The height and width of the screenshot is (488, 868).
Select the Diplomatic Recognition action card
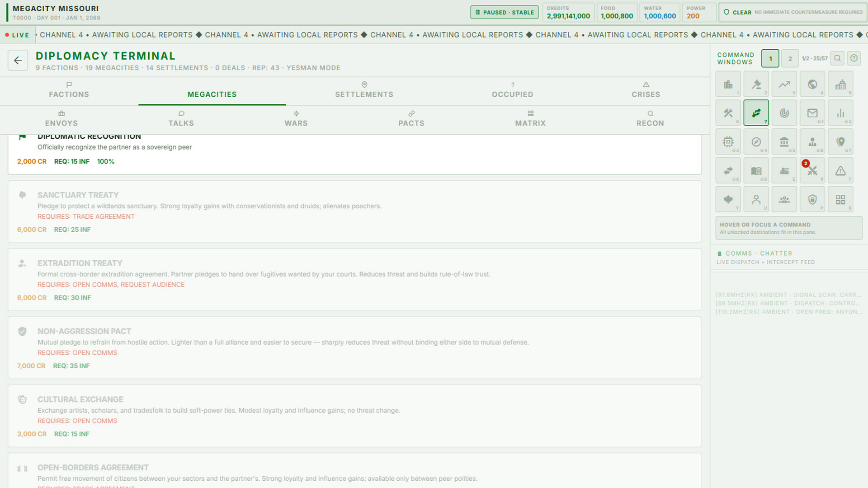[355, 154]
